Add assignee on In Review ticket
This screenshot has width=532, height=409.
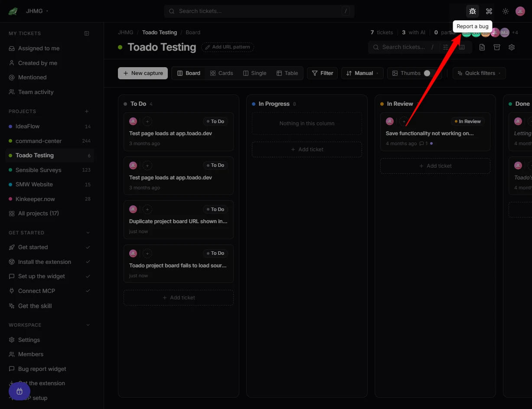[x=404, y=121]
